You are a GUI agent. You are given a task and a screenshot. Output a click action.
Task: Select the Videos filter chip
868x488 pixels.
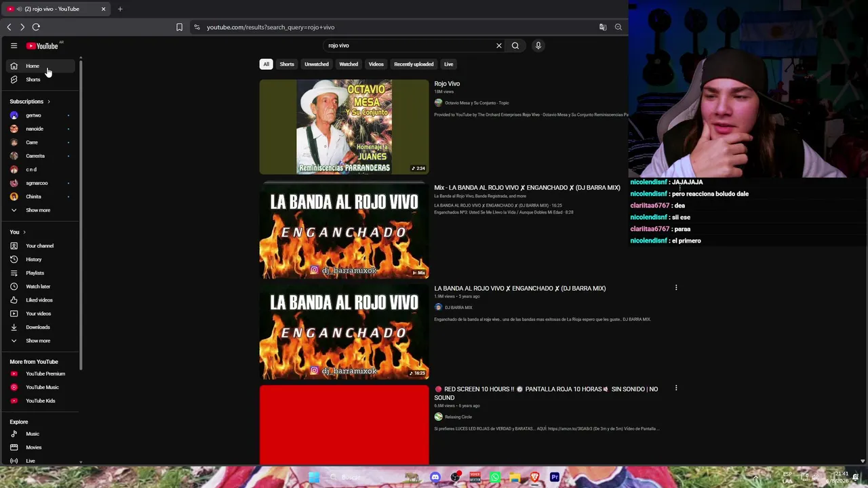pos(376,64)
